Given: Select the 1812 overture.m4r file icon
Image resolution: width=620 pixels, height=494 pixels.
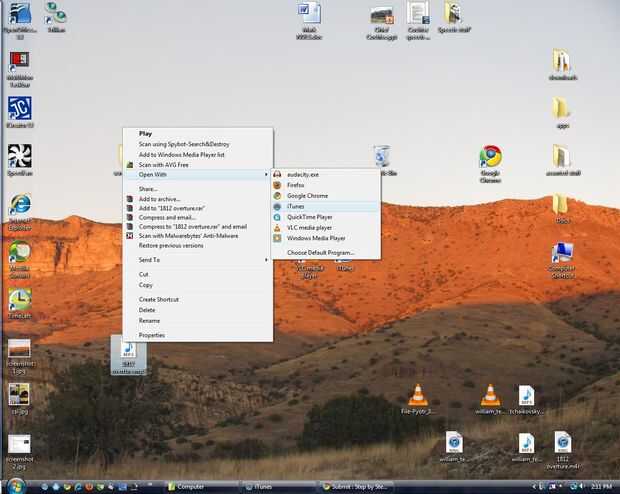Looking at the screenshot, I should pyautogui.click(x=562, y=442).
